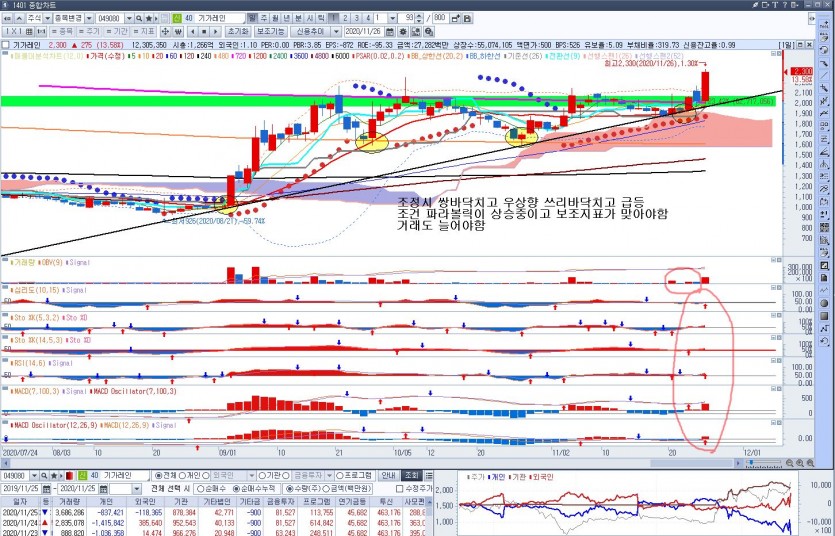835x536 pixels.
Task: Switch to weekly 주 chart period
Action: click(263, 19)
